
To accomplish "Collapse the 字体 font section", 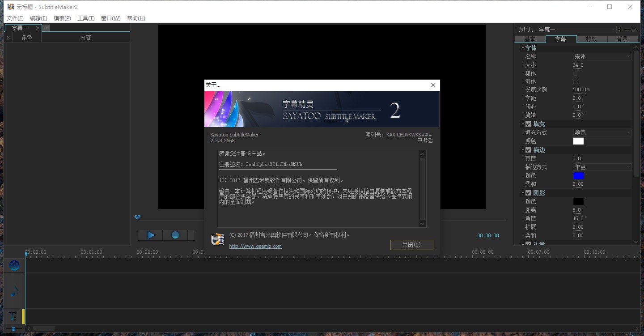I will click(523, 48).
